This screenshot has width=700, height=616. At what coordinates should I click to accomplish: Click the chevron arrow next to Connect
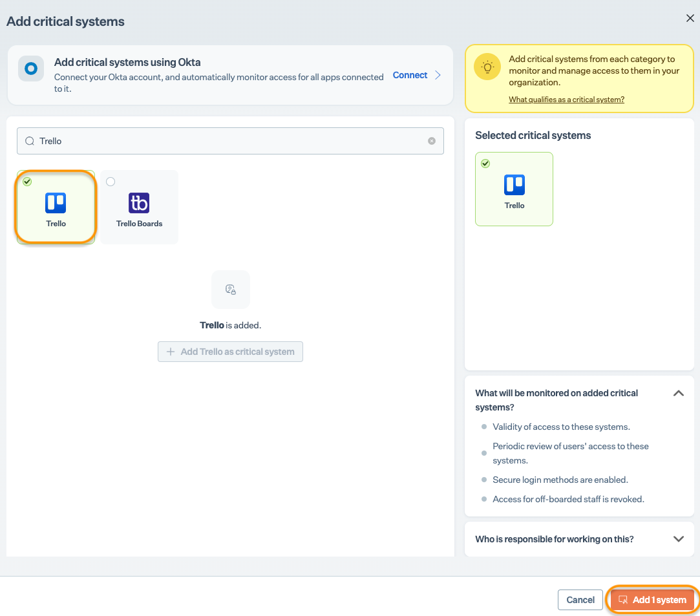point(438,75)
